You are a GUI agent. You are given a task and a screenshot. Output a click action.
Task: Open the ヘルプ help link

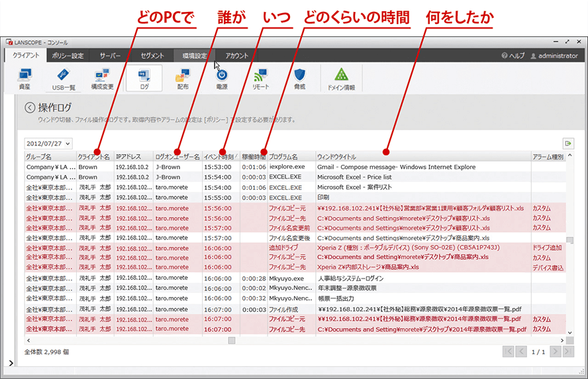(513, 56)
